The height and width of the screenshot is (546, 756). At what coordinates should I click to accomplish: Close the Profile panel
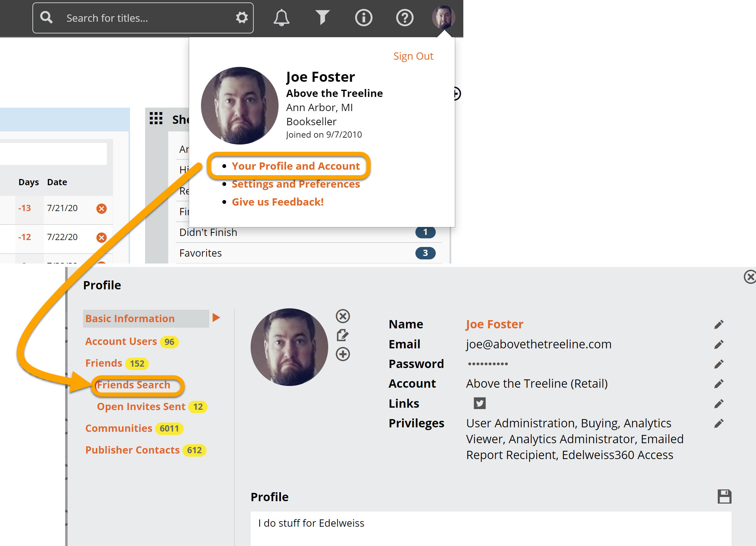[x=750, y=277]
